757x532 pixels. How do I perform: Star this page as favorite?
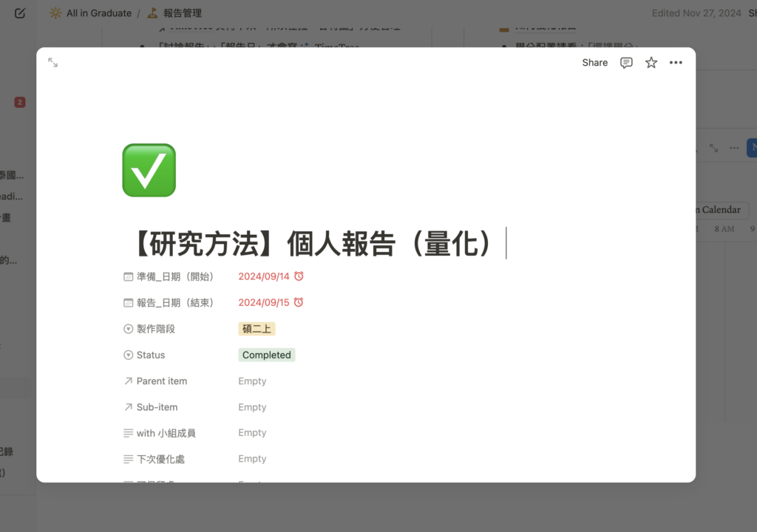651,63
